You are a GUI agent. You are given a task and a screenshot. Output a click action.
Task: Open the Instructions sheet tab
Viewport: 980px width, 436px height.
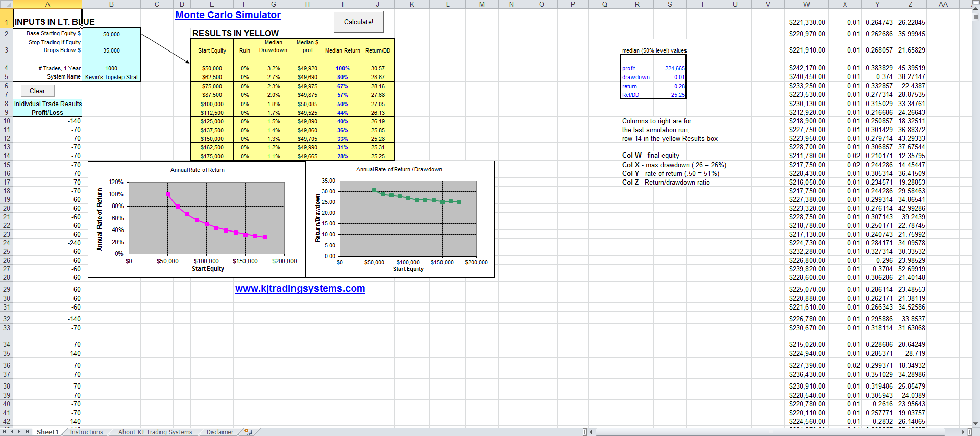pyautogui.click(x=86, y=432)
